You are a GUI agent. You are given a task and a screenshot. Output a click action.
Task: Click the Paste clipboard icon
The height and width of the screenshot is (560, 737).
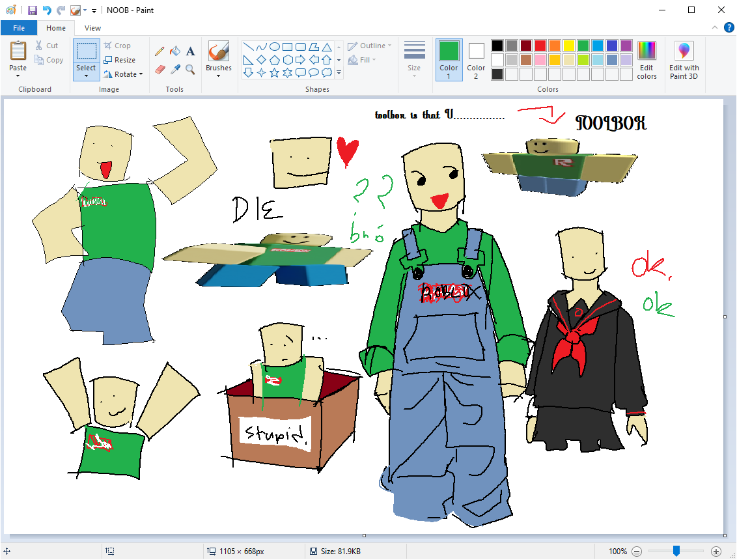coord(18,51)
